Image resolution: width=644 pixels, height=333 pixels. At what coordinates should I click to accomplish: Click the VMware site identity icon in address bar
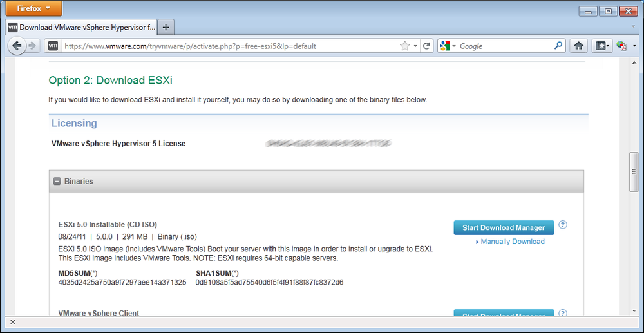click(53, 46)
